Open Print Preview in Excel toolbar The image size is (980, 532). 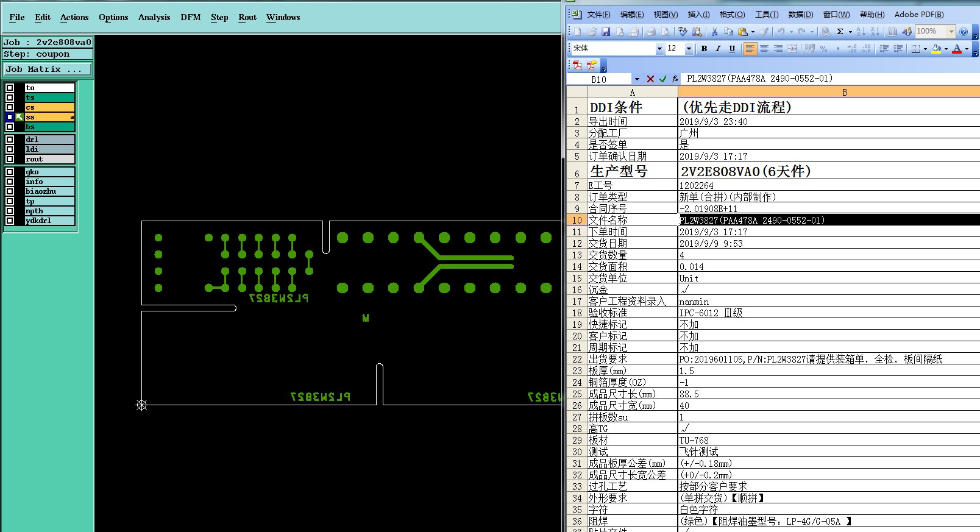(x=665, y=32)
